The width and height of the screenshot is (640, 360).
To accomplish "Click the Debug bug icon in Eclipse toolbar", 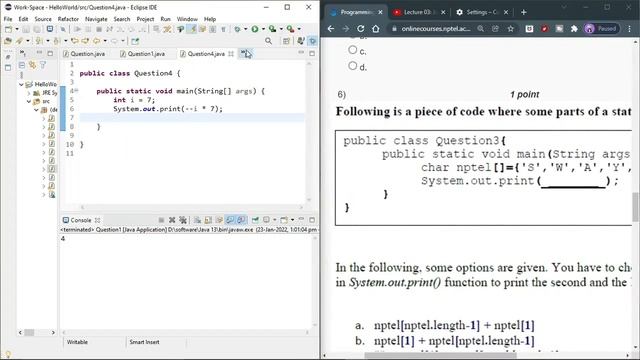I will [237, 29].
